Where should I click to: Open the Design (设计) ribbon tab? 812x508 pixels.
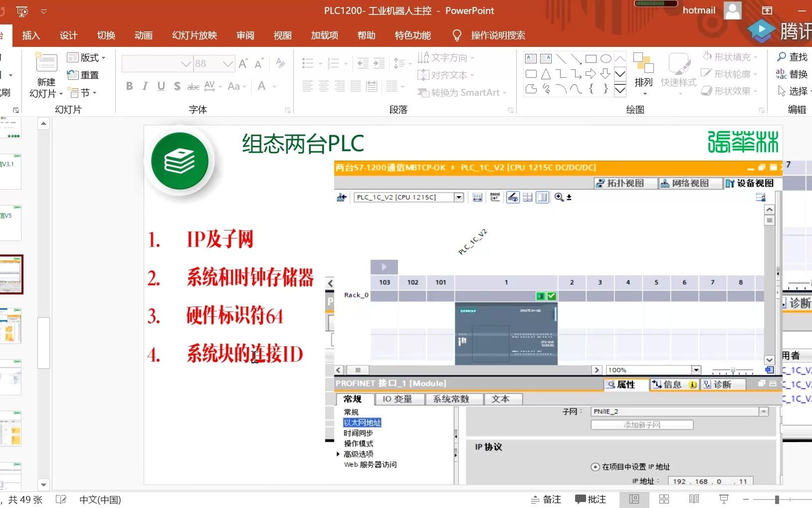[68, 35]
